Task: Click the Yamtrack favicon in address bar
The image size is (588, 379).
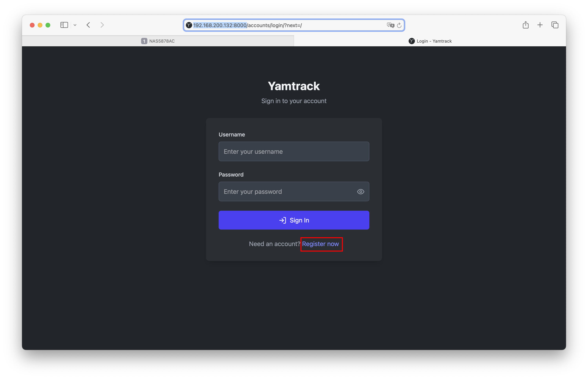Action: [x=189, y=25]
